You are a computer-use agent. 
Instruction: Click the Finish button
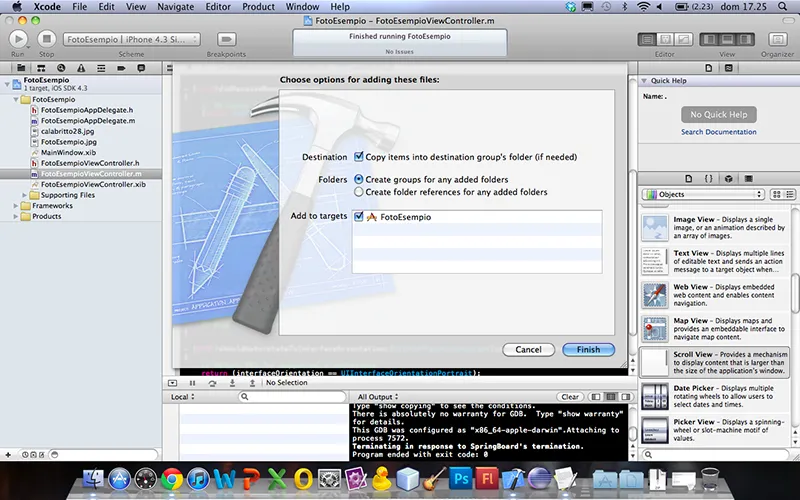point(588,350)
